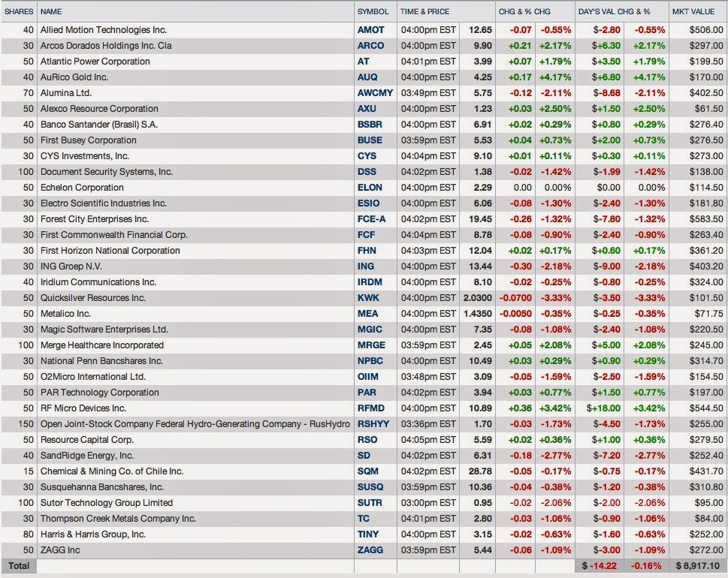Open the RFMD ticker symbol link
This screenshot has height=578, width=728.
point(371,408)
